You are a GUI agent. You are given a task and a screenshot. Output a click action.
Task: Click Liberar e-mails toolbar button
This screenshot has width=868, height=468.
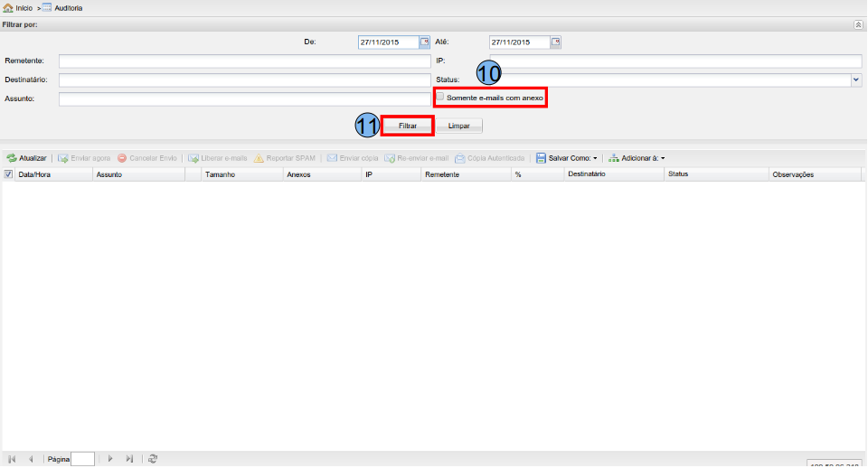click(x=218, y=158)
